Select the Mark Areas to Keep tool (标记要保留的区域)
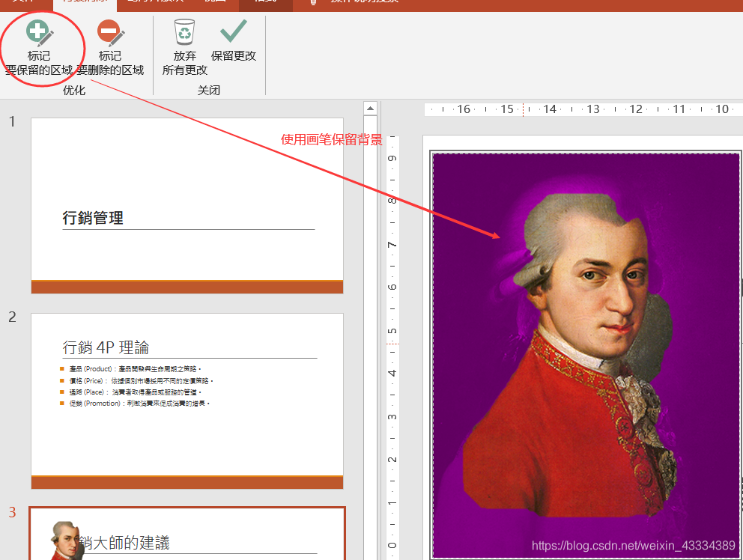The width and height of the screenshot is (743, 560). 39,48
